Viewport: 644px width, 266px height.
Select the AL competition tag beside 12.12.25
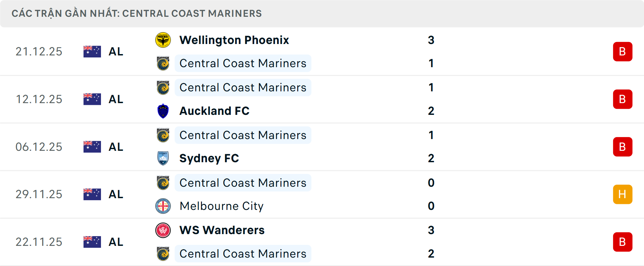click(116, 99)
